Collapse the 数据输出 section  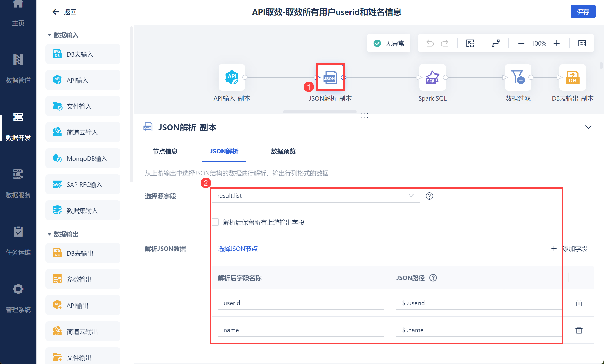point(49,234)
